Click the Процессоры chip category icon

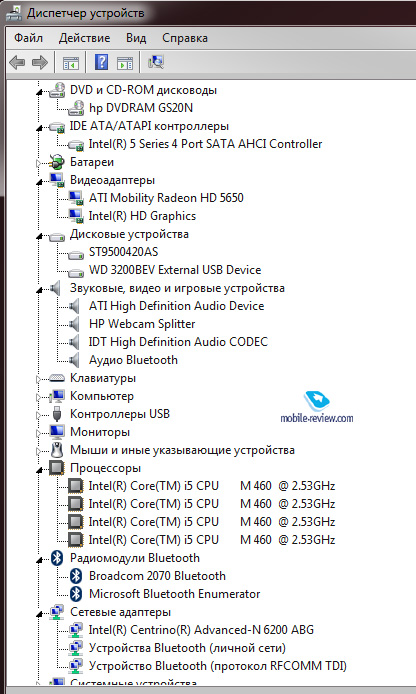click(57, 468)
